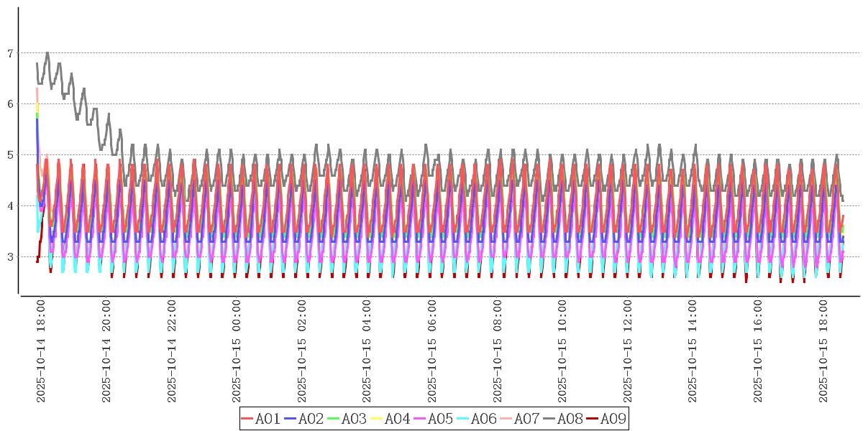Toggle the A02 series legend label
The height and width of the screenshot is (431, 868).
click(311, 419)
